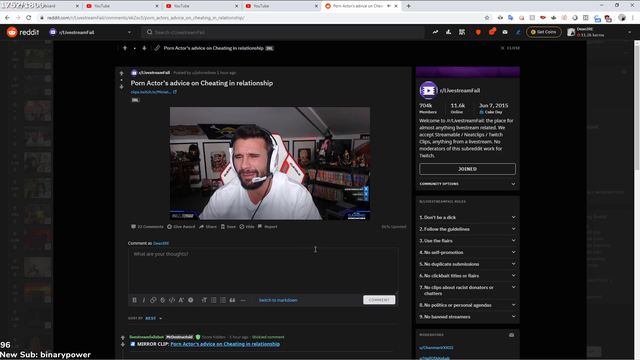Click the orange shield icon in header

pyautogui.click(x=478, y=32)
